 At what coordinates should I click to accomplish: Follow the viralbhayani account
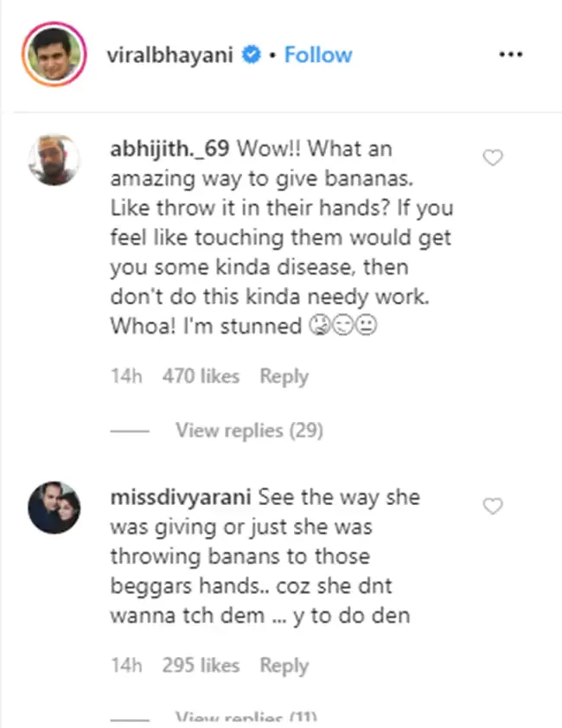click(x=317, y=55)
